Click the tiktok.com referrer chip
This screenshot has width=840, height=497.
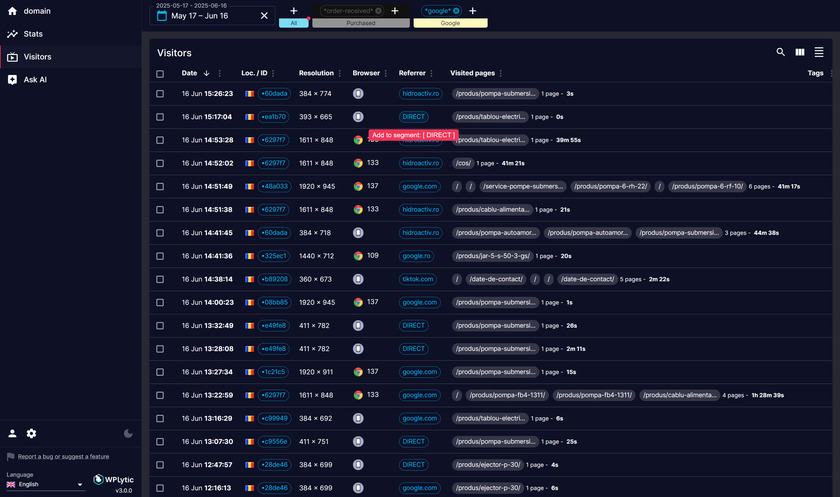[x=418, y=279]
